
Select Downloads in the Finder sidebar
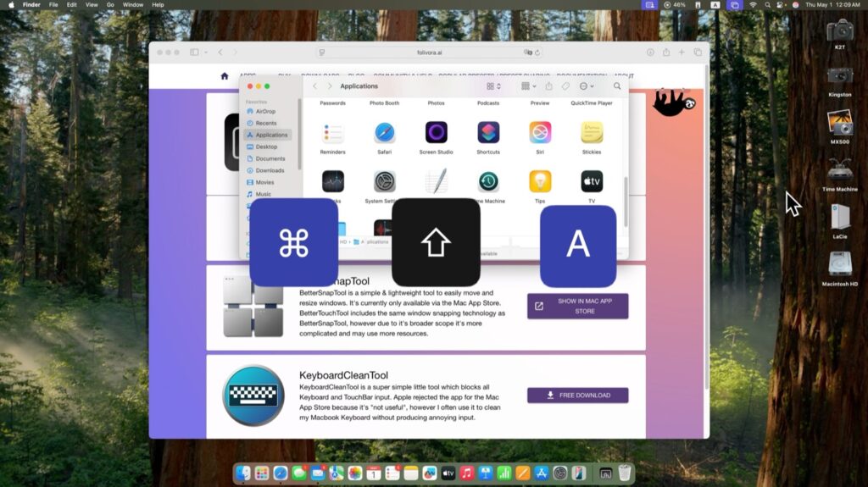270,170
